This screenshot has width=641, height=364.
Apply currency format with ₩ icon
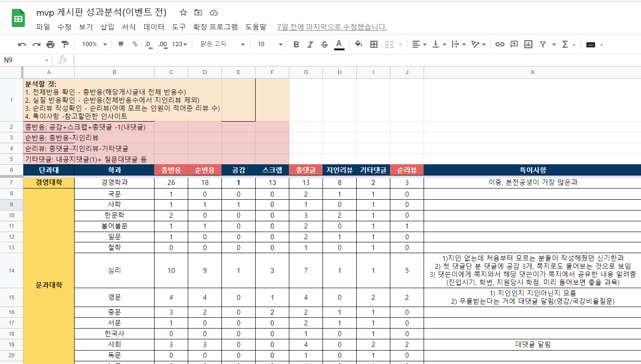point(120,44)
